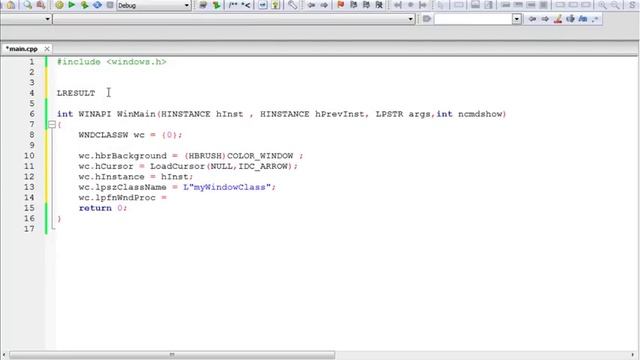Click line number 17 in the margin
The height and width of the screenshot is (360, 640).
(29, 229)
